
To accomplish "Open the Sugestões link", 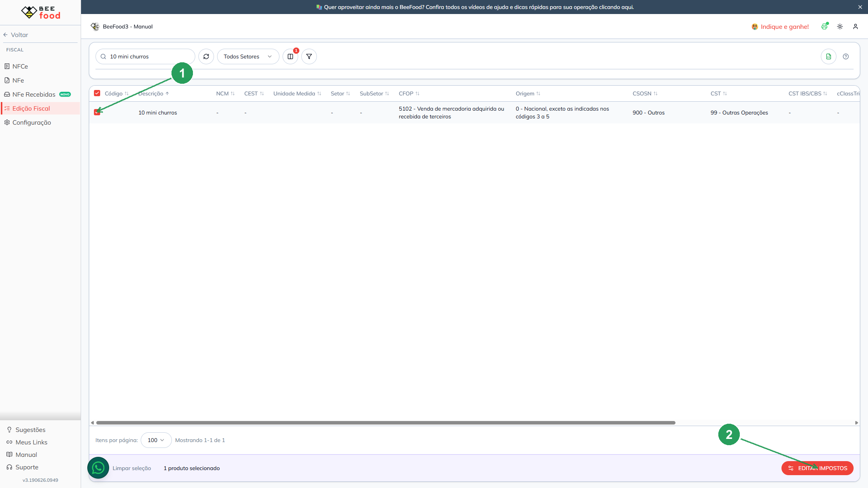I will (x=27, y=430).
